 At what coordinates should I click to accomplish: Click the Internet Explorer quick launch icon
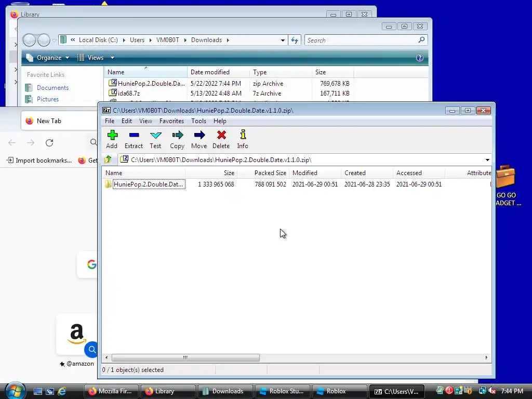click(62, 391)
